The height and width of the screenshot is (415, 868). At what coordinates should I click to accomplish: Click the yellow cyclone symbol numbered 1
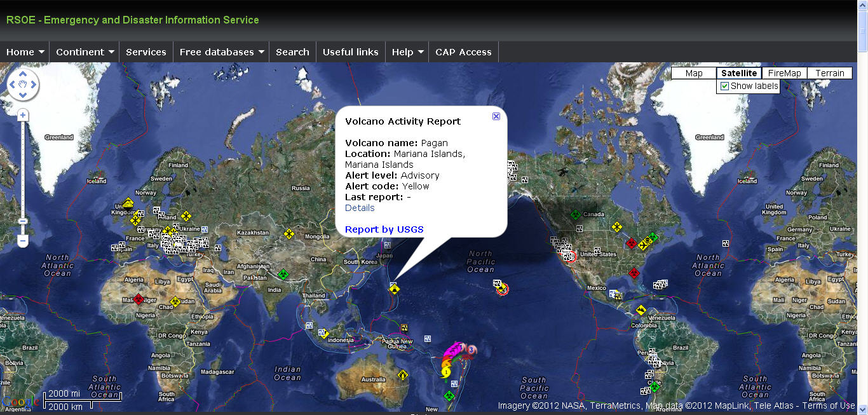click(446, 371)
